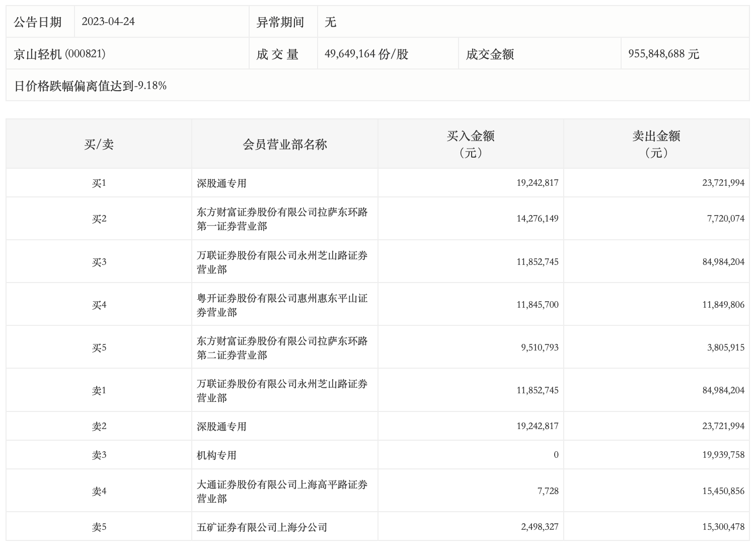The width and height of the screenshot is (756, 551).
Task: Select 深股通专用 in the 买1 row
Action: click(x=221, y=183)
